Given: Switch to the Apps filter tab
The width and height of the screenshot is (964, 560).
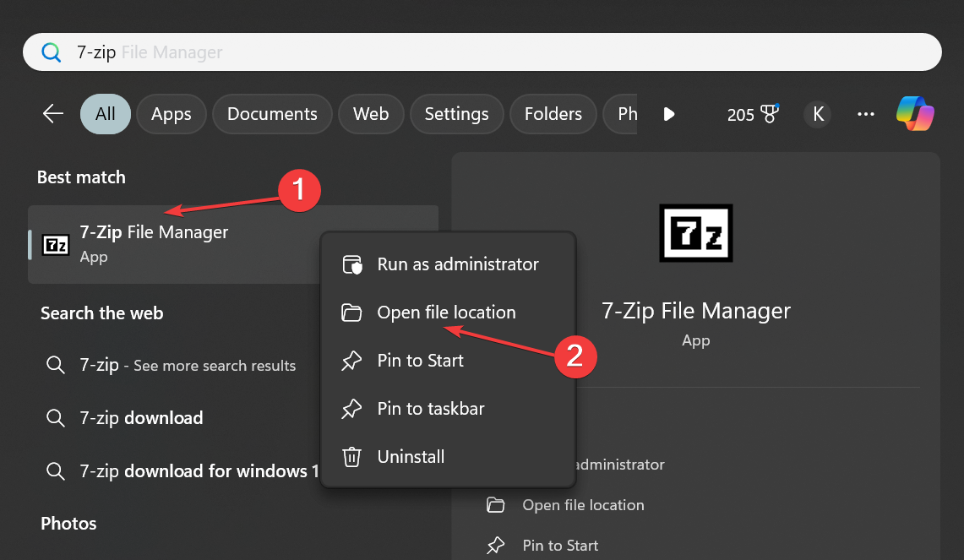Looking at the screenshot, I should coord(172,114).
